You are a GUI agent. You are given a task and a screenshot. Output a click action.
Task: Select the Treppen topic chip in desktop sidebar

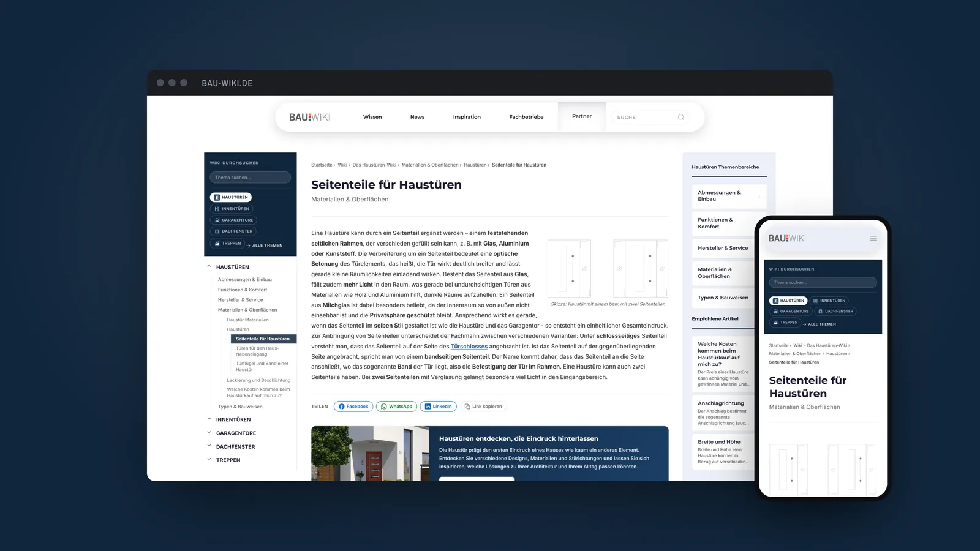click(x=227, y=243)
